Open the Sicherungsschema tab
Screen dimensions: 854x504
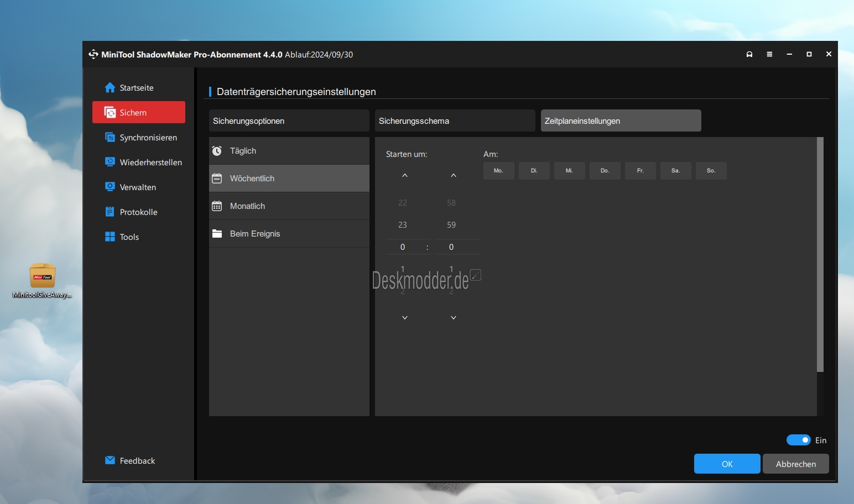pos(455,120)
